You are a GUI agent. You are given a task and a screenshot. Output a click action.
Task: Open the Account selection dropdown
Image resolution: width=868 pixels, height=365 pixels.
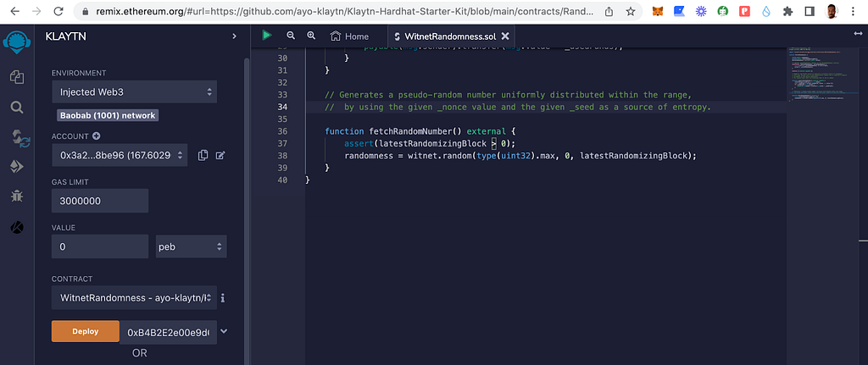coord(120,156)
